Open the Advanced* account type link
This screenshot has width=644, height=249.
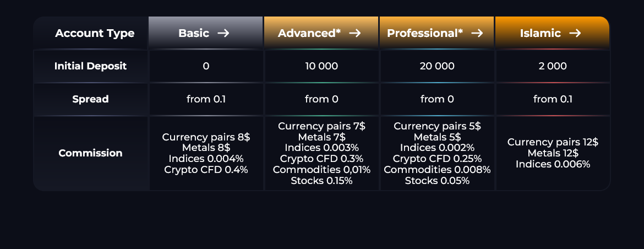click(x=309, y=34)
